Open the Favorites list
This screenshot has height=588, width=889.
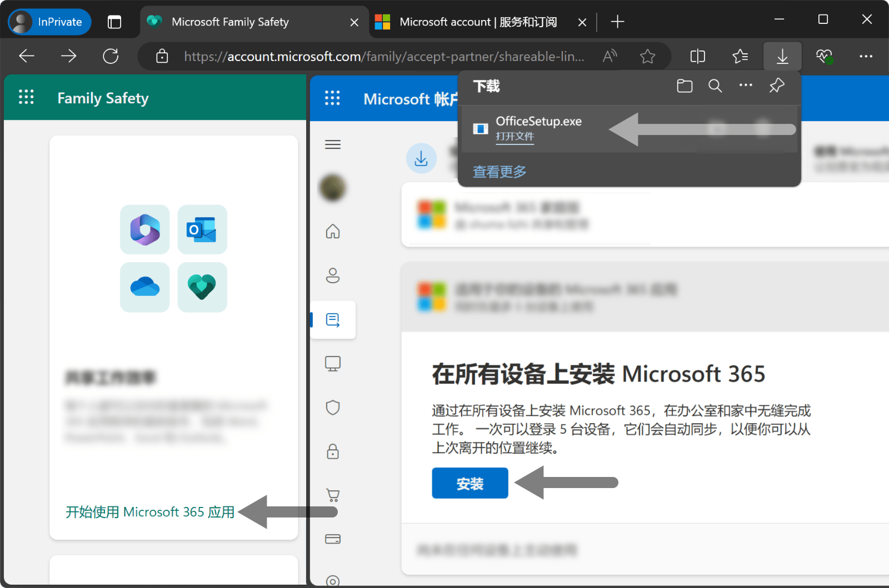740,56
